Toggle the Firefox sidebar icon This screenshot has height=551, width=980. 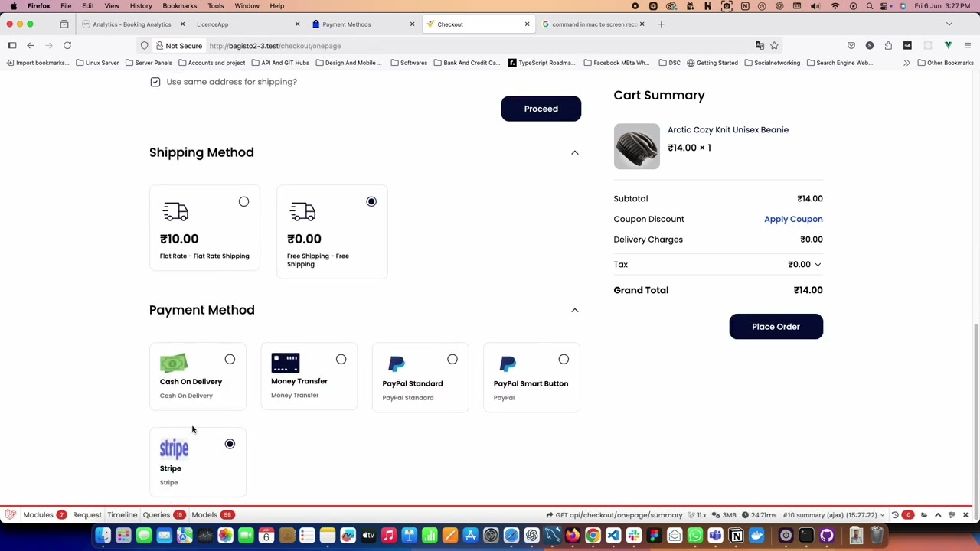(x=12, y=46)
